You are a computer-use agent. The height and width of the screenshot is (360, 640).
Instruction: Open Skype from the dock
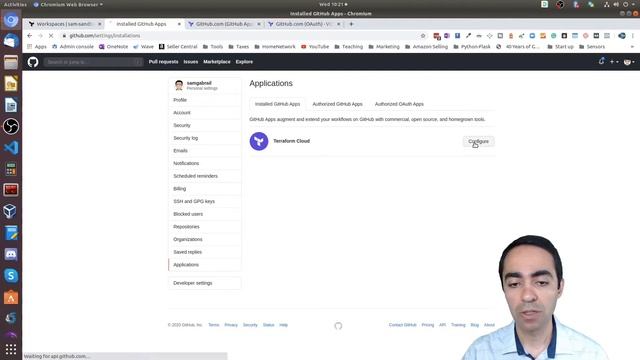(x=11, y=276)
